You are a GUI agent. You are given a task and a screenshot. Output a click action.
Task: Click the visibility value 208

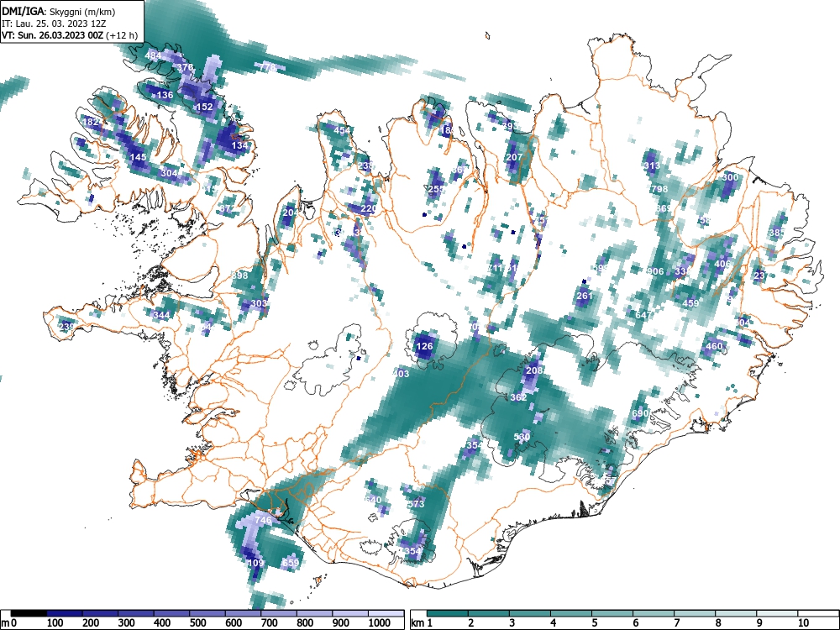pos(534,370)
